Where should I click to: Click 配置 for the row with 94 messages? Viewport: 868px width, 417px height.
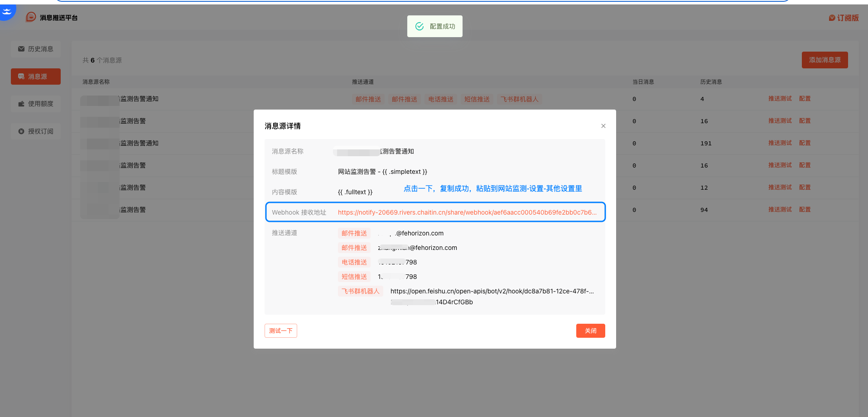(805, 210)
